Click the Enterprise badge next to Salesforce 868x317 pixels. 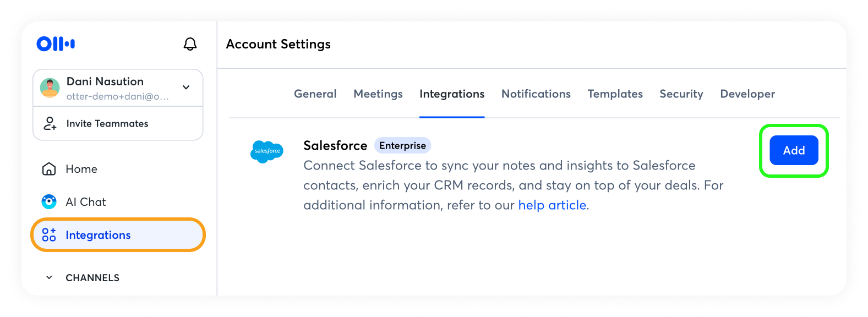click(402, 146)
